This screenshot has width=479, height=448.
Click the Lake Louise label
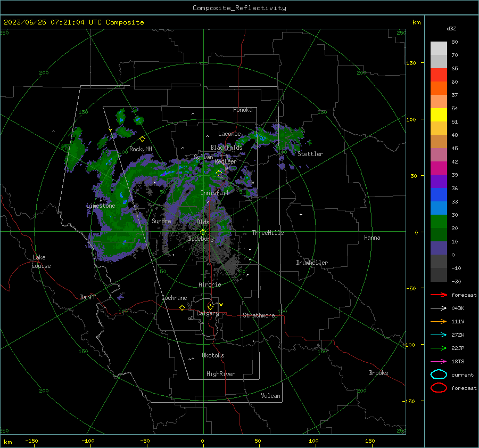(x=41, y=262)
